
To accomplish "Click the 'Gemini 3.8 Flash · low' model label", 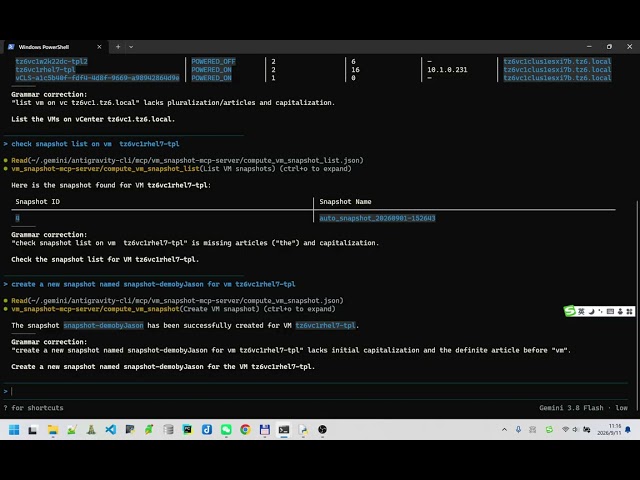I will coord(583,408).
